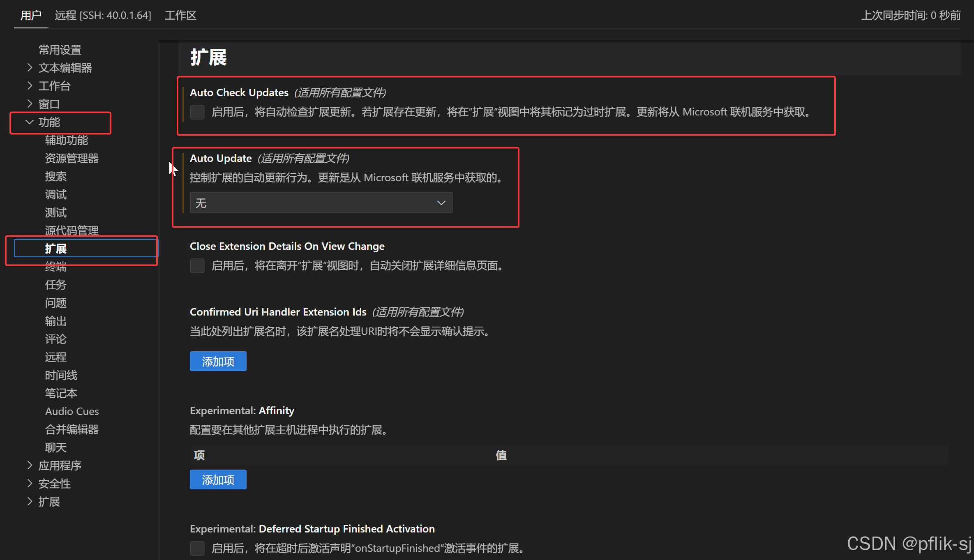
Task: Switch to the 远程 SSH settings tab
Action: [103, 16]
